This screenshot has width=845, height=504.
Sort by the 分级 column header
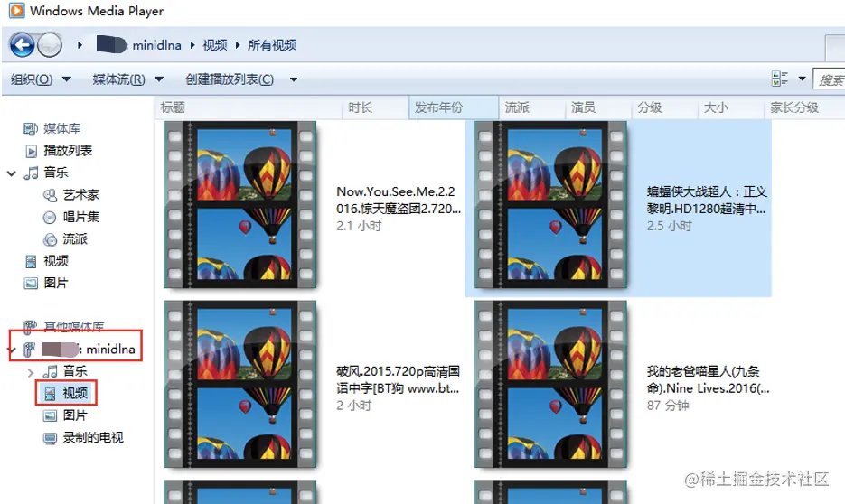pyautogui.click(x=664, y=107)
